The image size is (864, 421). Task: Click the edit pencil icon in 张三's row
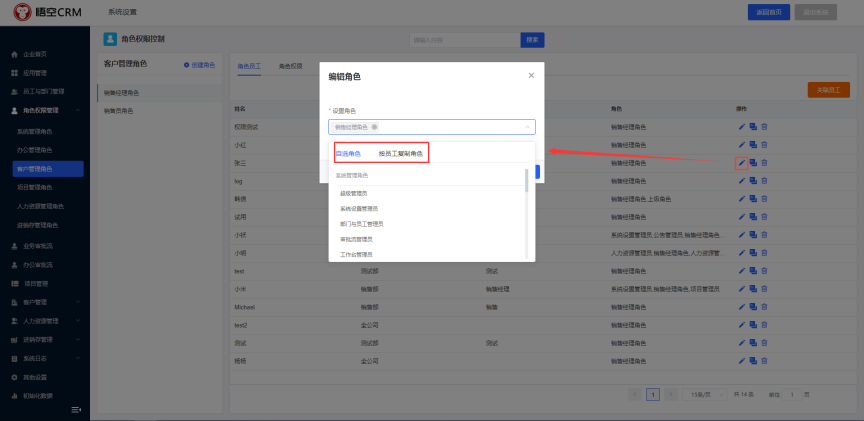(x=742, y=163)
